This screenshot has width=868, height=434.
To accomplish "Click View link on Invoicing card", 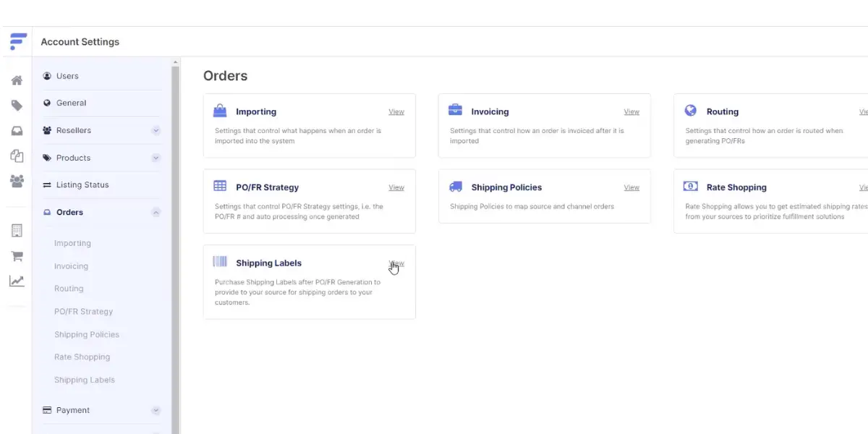I will click(631, 112).
